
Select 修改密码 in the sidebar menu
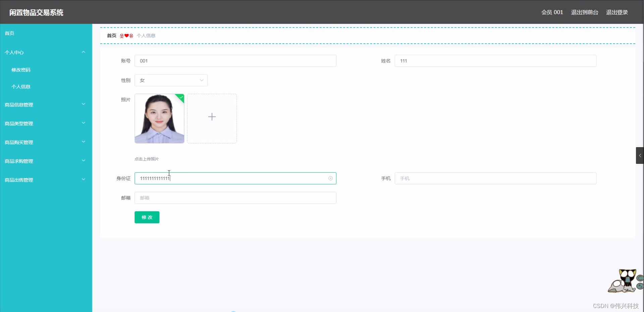[20, 70]
